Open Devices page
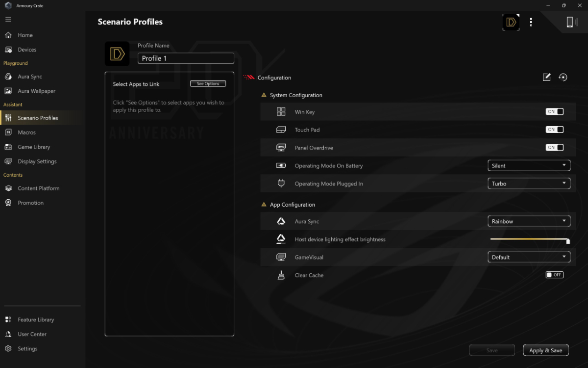This screenshot has height=368, width=588. [27, 50]
